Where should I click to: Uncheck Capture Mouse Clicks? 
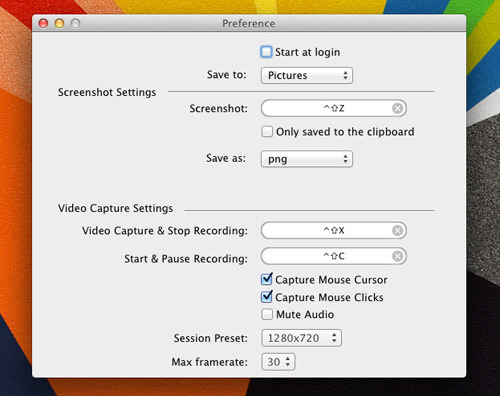(267, 297)
